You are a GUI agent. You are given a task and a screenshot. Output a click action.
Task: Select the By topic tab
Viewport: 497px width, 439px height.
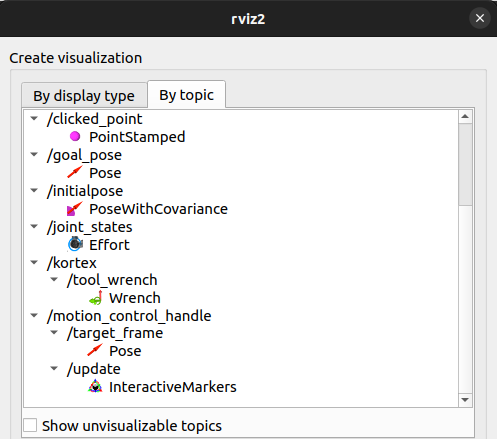click(186, 95)
